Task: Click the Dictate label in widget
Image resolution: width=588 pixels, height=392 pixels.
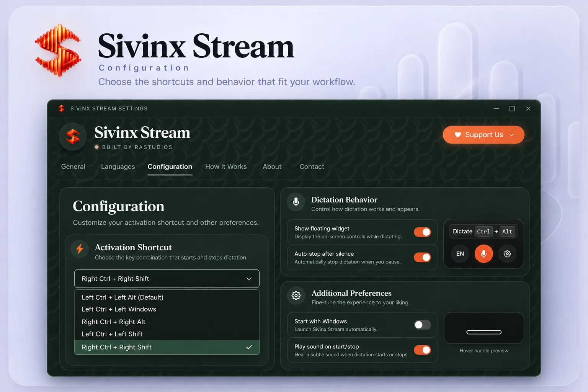Action: [x=462, y=231]
